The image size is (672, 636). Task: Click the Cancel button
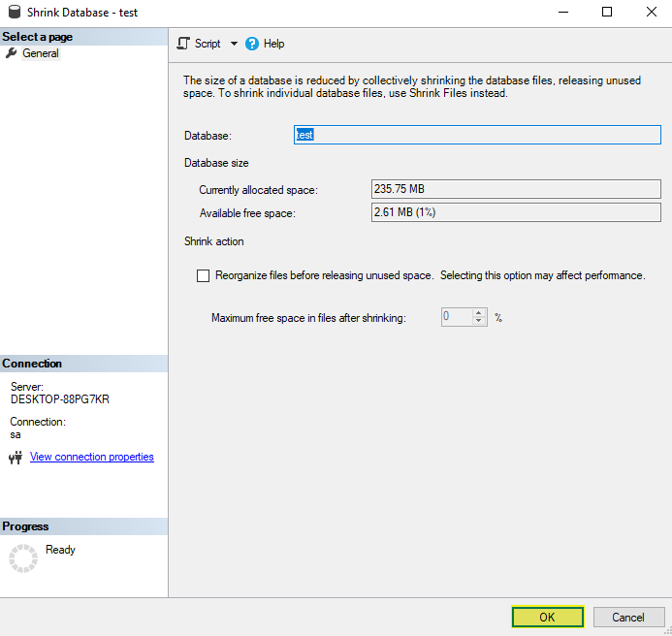tap(628, 618)
